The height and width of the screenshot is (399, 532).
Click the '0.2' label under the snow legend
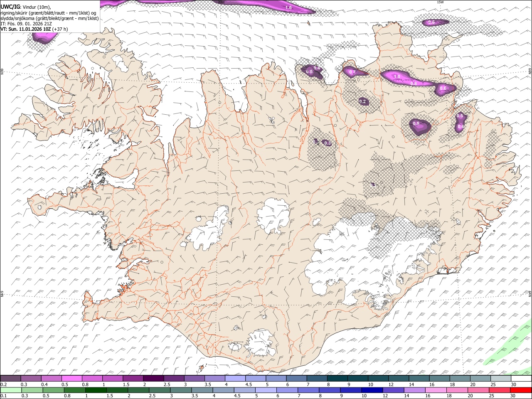click(4, 384)
